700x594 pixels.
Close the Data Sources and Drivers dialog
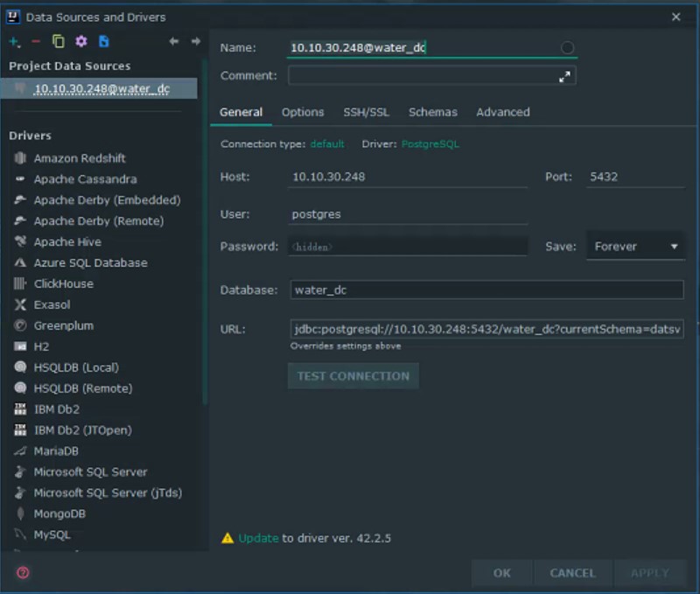point(675,17)
